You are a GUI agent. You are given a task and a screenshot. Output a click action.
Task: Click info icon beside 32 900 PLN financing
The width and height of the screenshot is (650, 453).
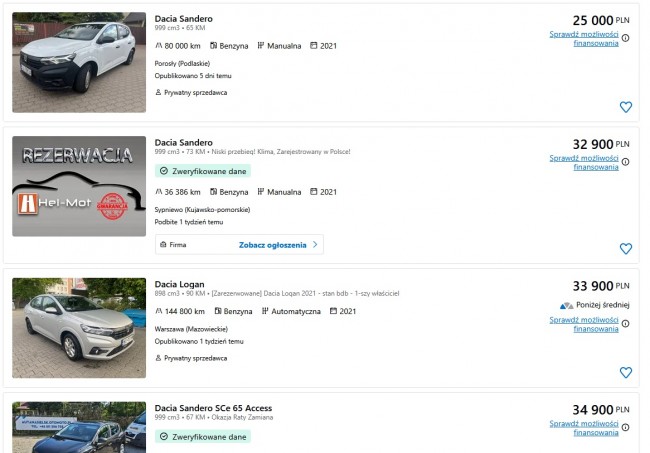[626, 162]
